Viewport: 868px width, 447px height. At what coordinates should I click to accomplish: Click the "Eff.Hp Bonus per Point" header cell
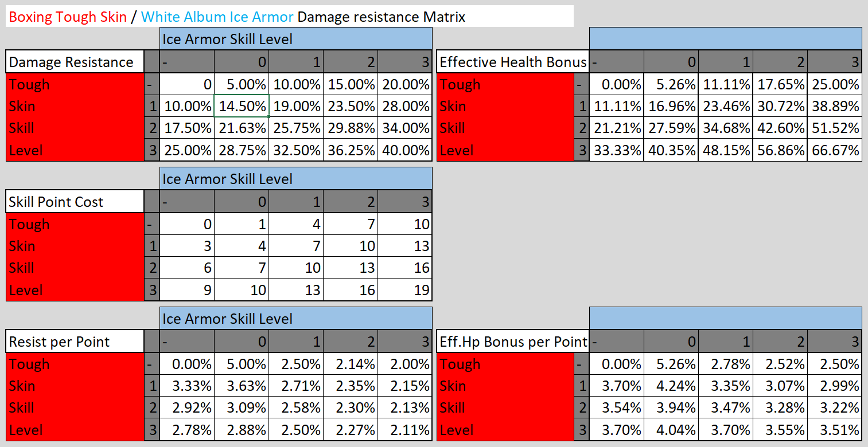tap(513, 342)
